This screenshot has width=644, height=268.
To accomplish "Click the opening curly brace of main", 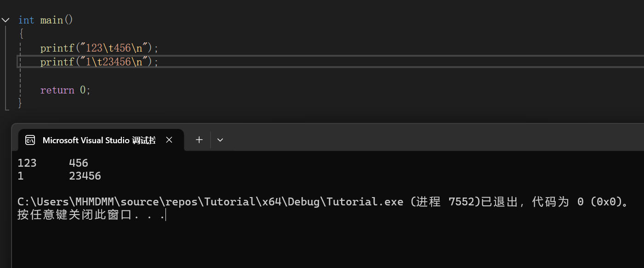I will pyautogui.click(x=21, y=34).
